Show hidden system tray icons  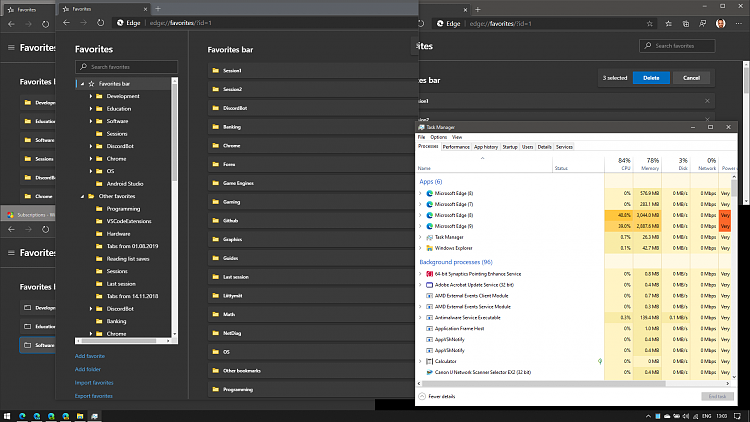[x=648, y=416]
